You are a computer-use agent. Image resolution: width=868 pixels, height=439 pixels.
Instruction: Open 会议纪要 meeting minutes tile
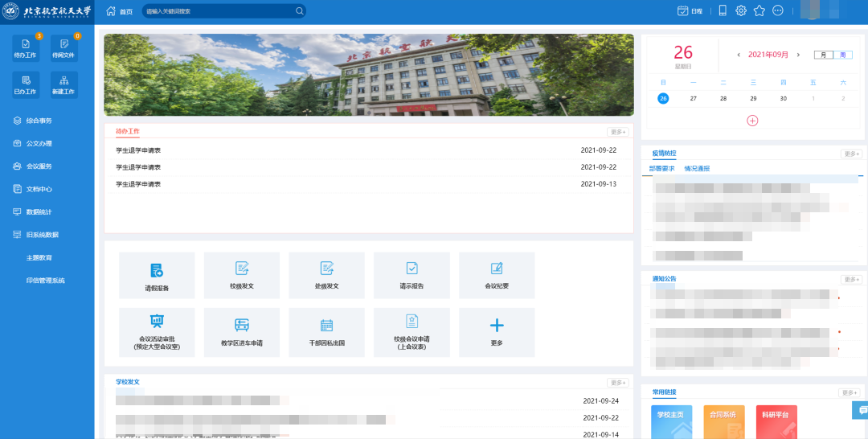coord(497,275)
